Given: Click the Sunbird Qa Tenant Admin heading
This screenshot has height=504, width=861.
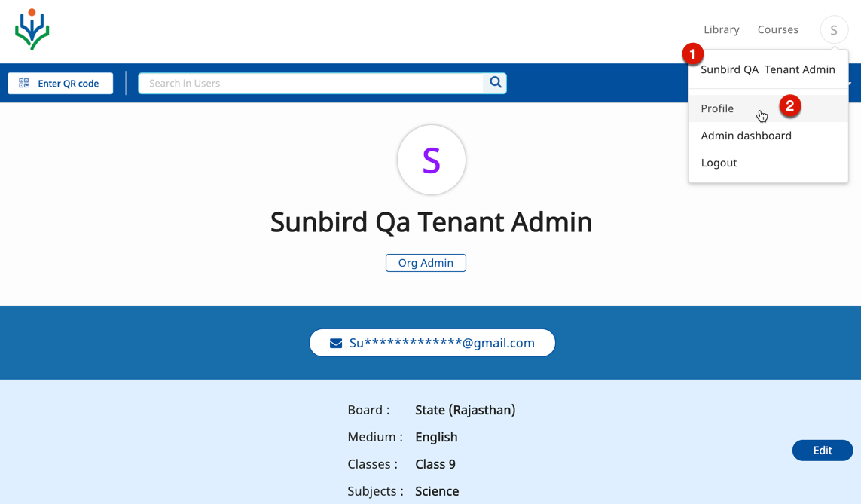Looking at the screenshot, I should point(431,222).
